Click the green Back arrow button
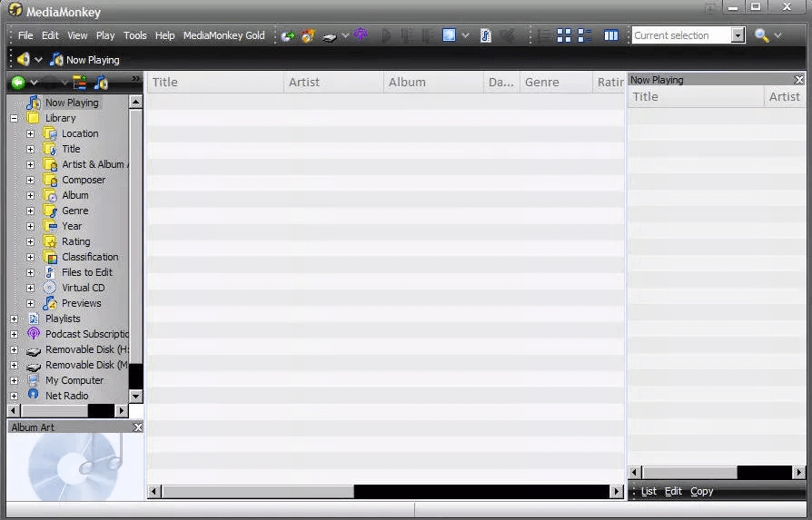Screen dimensions: 812x520 (18, 83)
